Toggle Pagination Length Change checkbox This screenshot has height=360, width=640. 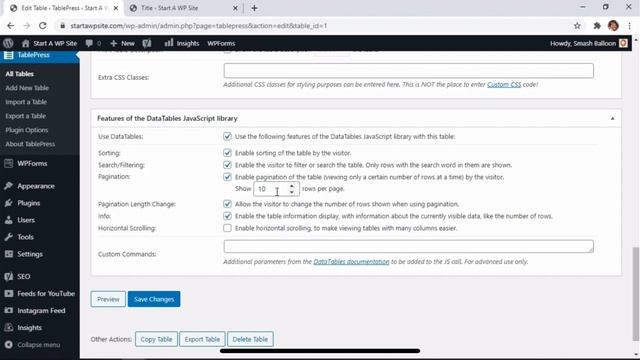tap(227, 204)
